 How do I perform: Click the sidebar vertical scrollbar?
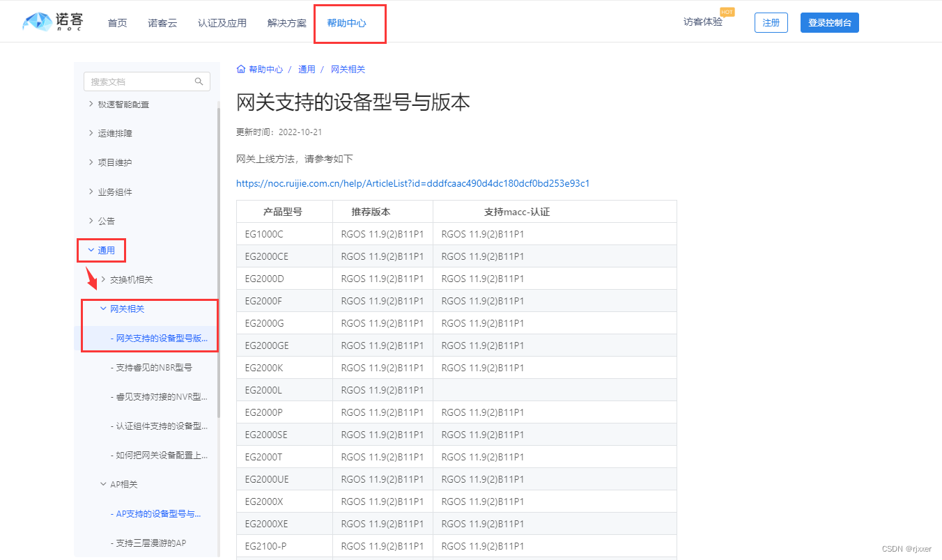coord(218,261)
